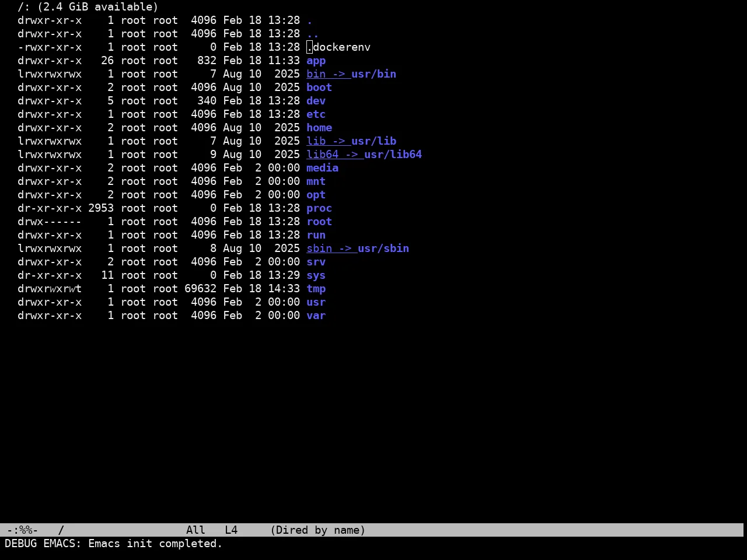Open the proc directory

pyautogui.click(x=319, y=208)
